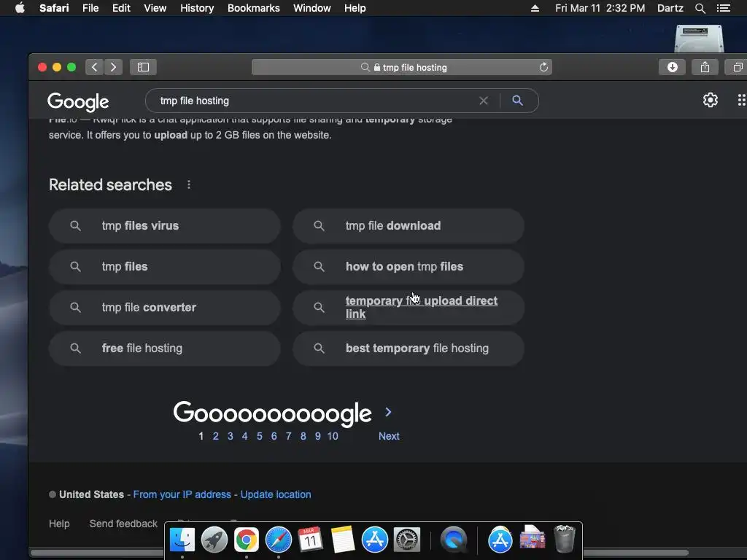Open Finder from the Dock

coord(182,540)
